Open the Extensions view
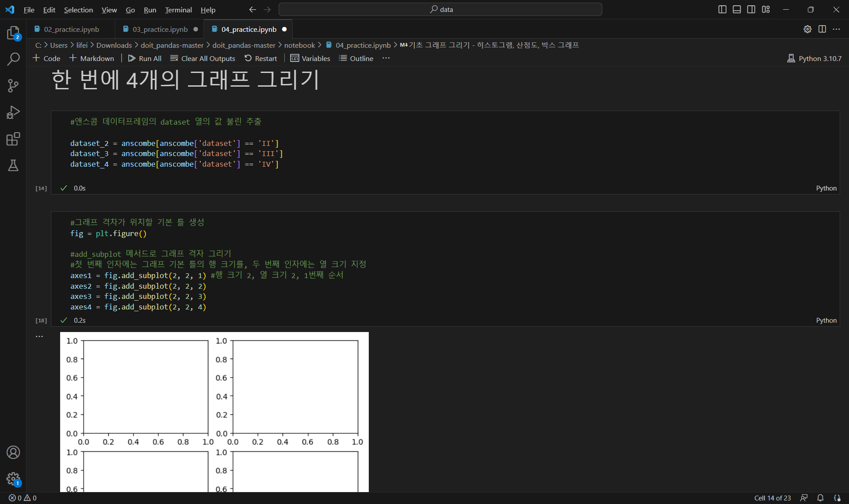 [x=13, y=139]
